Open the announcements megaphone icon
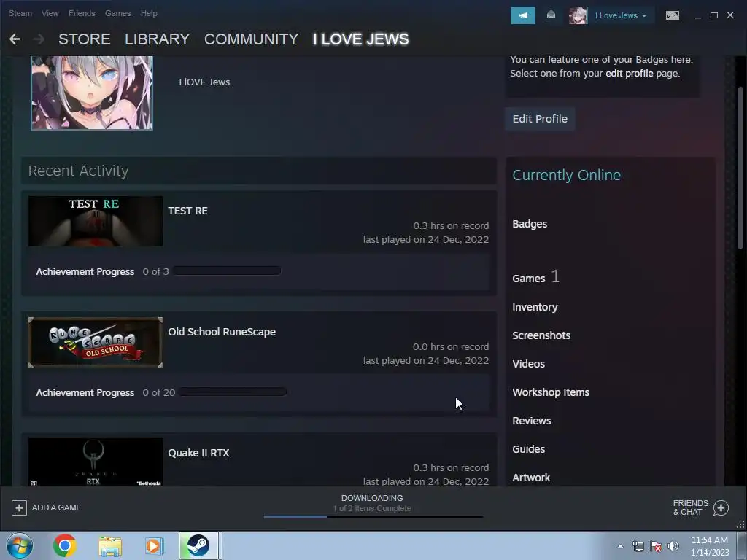Image resolution: width=747 pixels, height=560 pixels. point(522,15)
